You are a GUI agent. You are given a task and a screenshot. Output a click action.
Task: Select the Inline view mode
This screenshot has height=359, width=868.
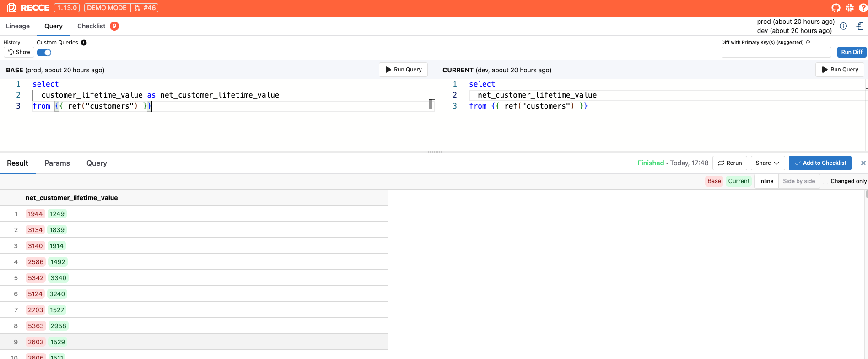click(766, 181)
